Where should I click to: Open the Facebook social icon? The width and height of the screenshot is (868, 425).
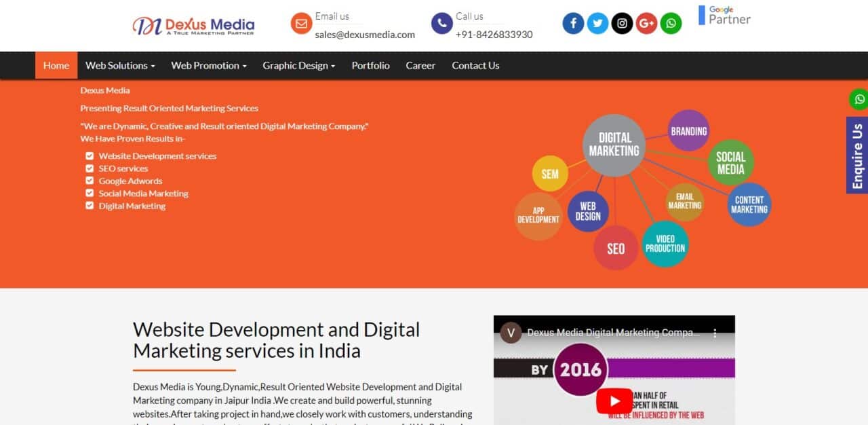click(x=573, y=24)
